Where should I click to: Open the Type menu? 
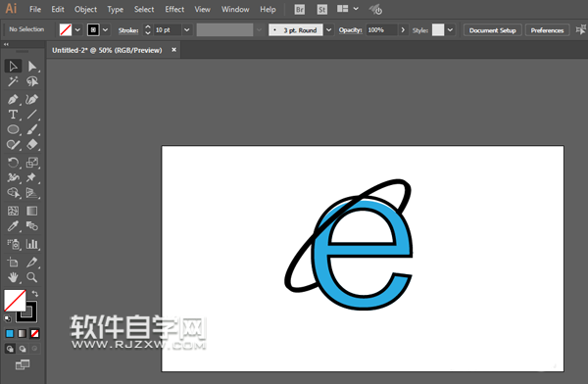click(115, 10)
